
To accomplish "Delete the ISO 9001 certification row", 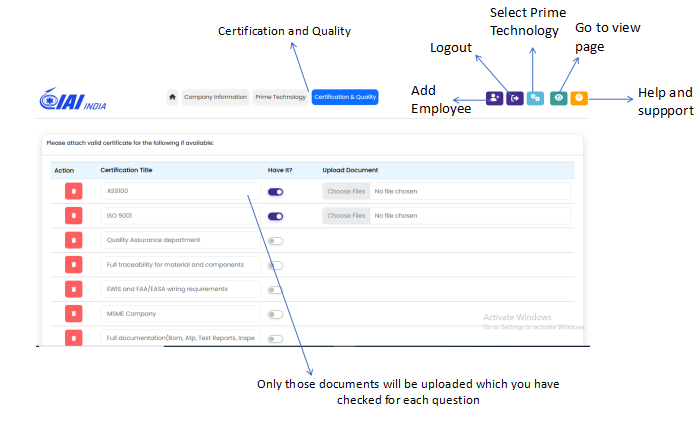I will click(x=74, y=216).
